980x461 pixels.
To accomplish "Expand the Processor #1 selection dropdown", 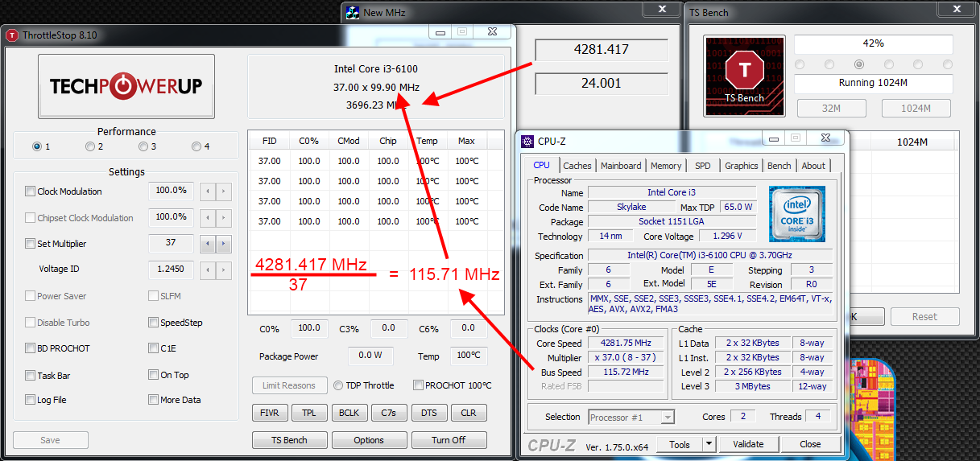I will 667,417.
